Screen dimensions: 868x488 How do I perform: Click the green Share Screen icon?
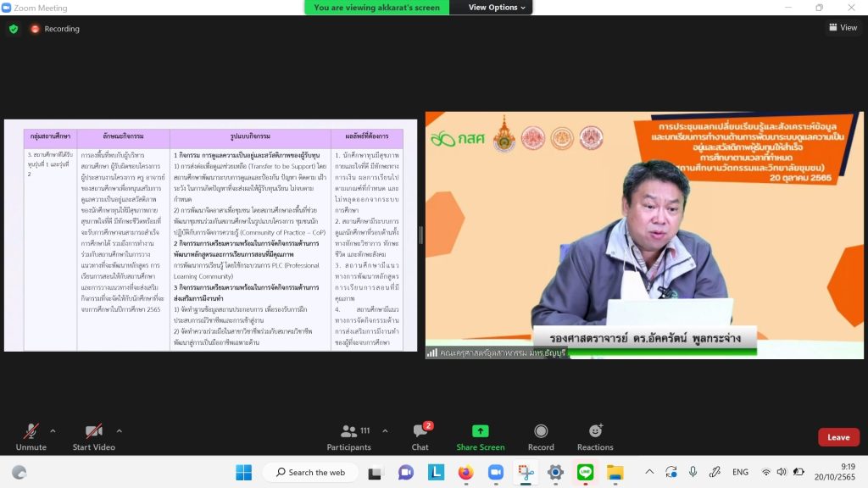point(481,431)
